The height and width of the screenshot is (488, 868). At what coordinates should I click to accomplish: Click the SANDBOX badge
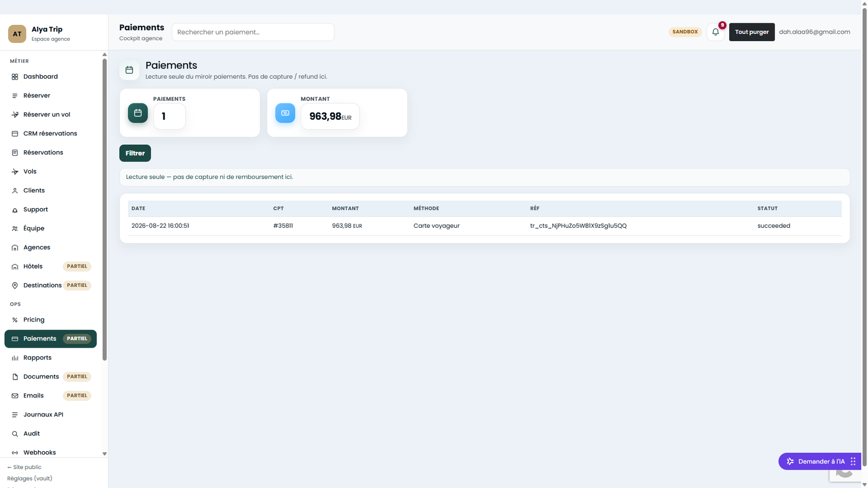[x=685, y=32]
